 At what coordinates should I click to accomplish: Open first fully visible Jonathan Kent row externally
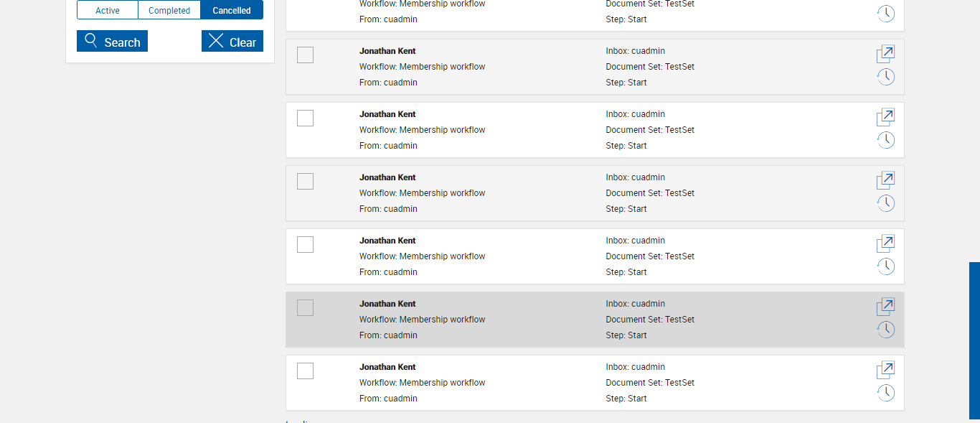[886, 54]
